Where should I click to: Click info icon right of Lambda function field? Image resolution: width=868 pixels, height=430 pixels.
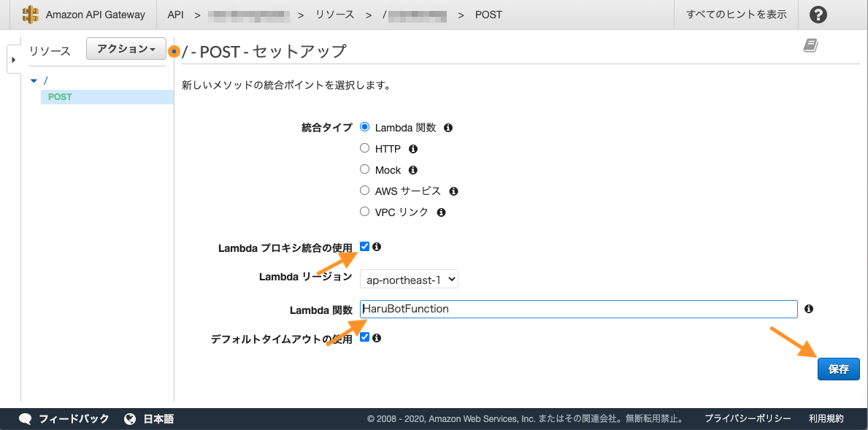(x=809, y=309)
